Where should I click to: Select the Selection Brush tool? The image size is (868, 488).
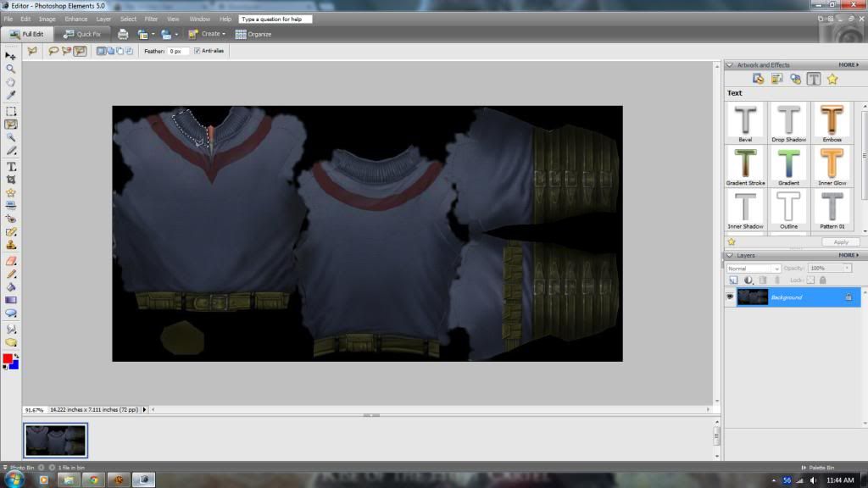(x=10, y=151)
